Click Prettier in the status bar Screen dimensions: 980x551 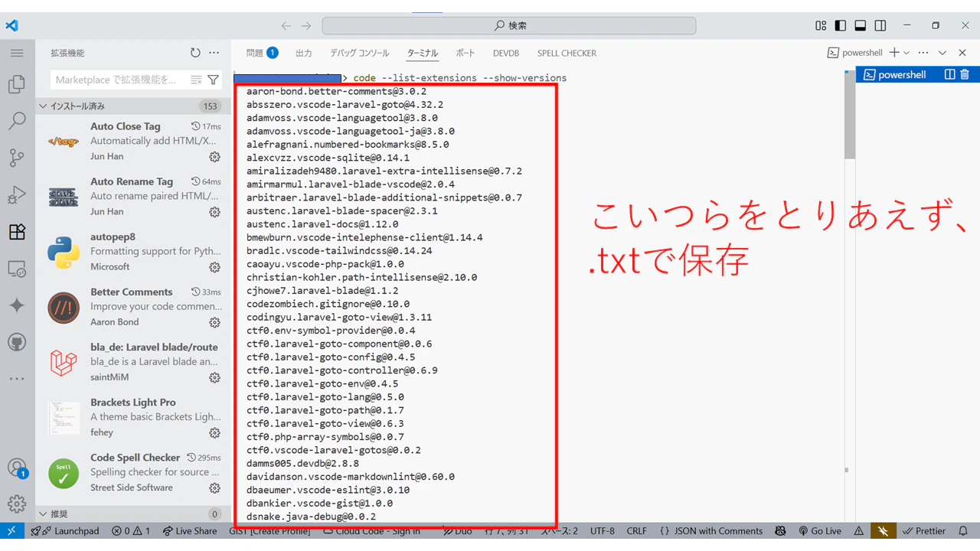[924, 531]
